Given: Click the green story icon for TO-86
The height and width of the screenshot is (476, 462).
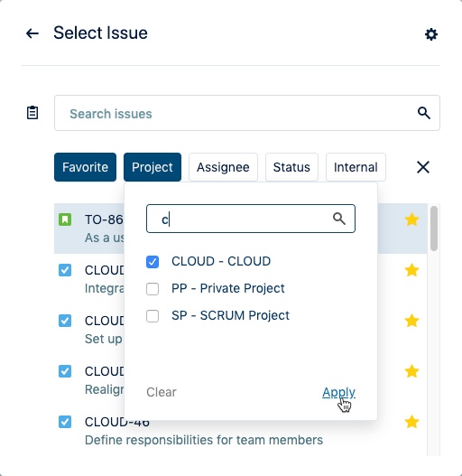Looking at the screenshot, I should [x=65, y=219].
